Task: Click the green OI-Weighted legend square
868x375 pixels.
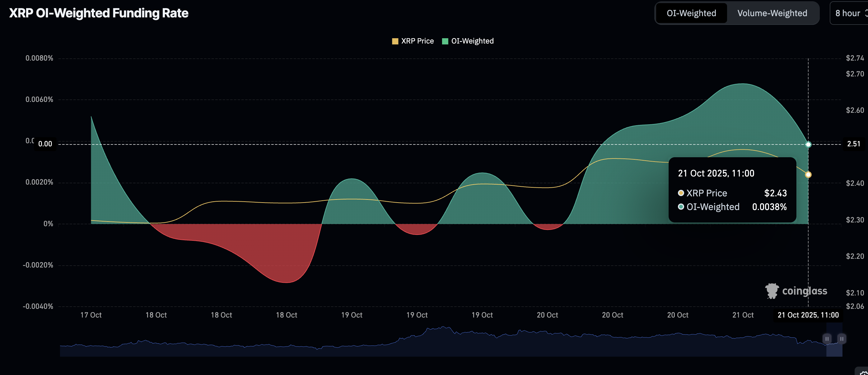Action: (445, 41)
